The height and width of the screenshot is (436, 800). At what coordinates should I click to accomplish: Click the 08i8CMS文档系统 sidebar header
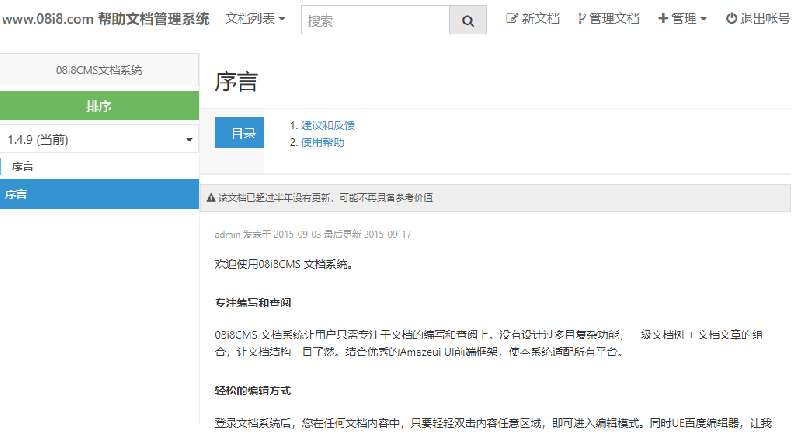tap(99, 70)
